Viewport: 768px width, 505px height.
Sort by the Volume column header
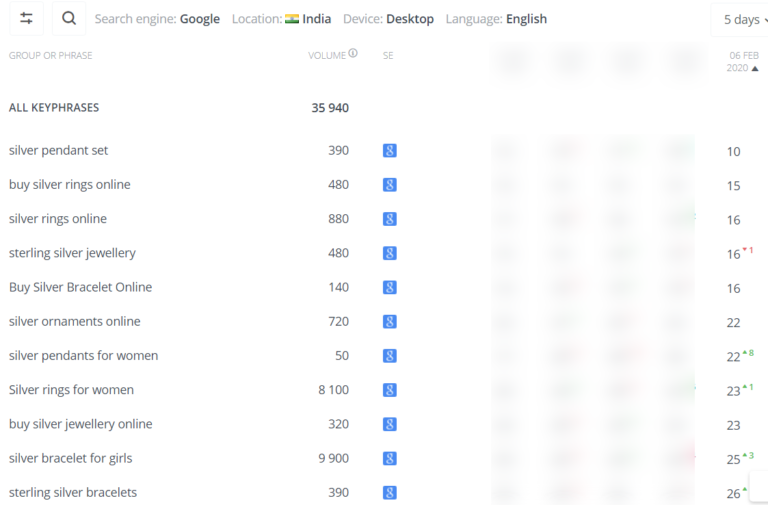click(x=326, y=55)
